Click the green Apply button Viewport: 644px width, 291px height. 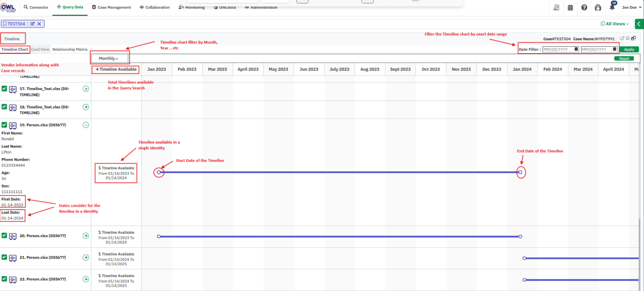click(x=629, y=49)
